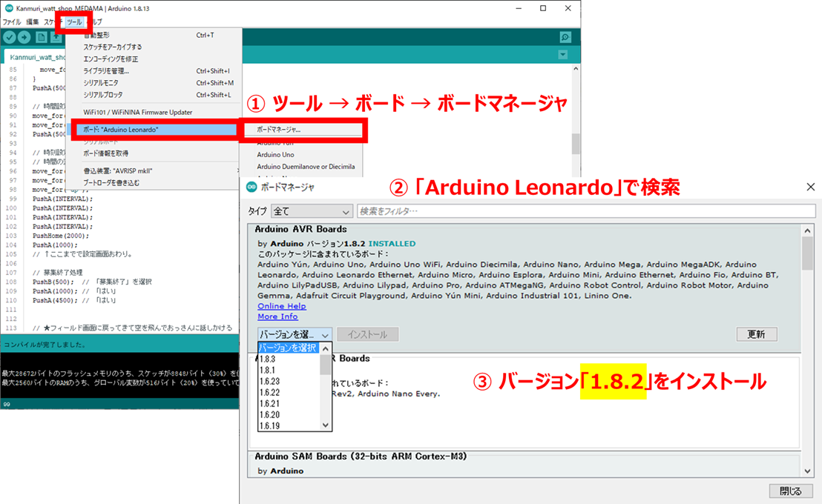Choose ボード情報を取得 menu entry
The width and height of the screenshot is (822, 504).
coord(154,153)
